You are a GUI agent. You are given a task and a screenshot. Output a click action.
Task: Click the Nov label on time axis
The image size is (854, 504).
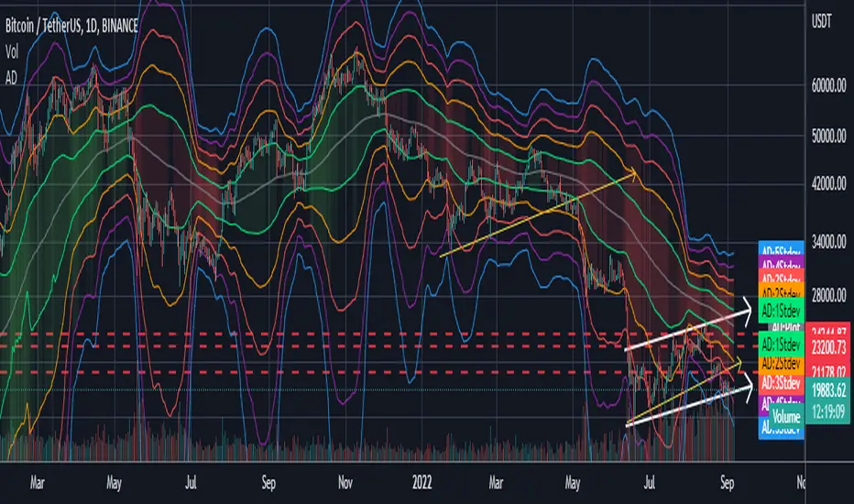[x=345, y=483]
